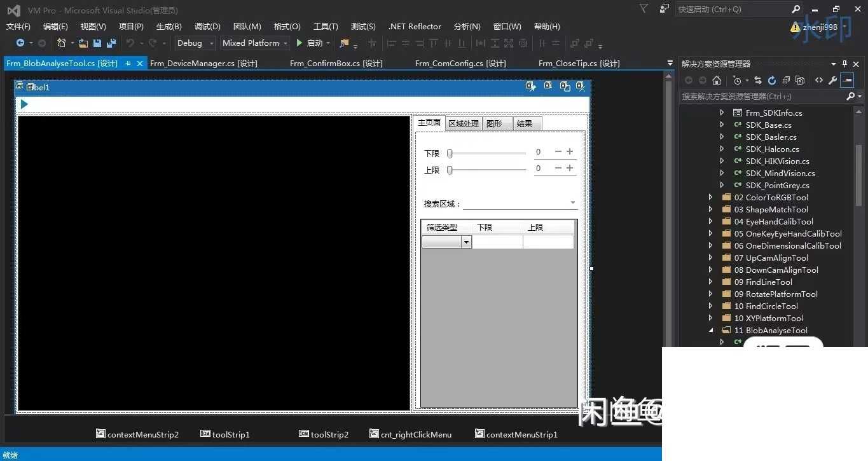Click Show All Files icon
The image size is (868, 461).
(800, 80)
